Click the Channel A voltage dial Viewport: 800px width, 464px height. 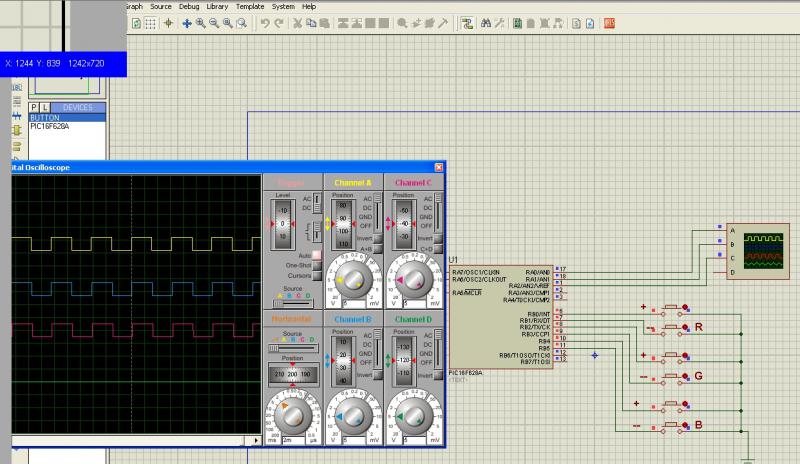[354, 279]
